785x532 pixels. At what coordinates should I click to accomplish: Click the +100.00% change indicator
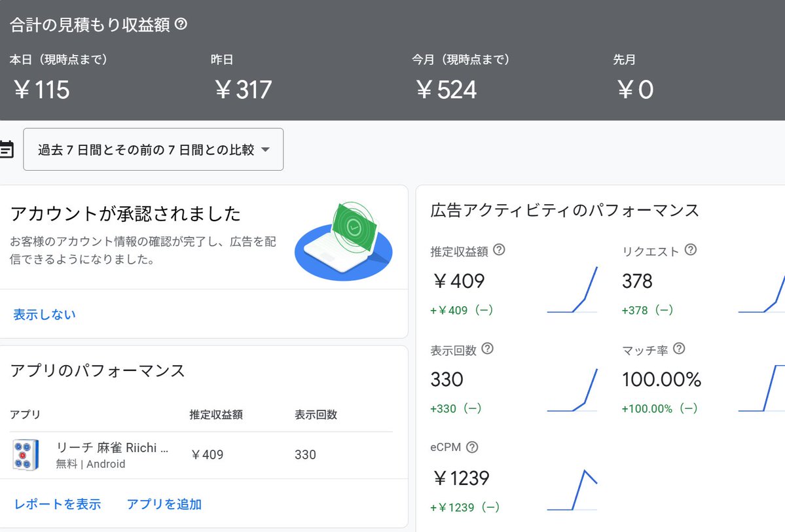[660, 408]
